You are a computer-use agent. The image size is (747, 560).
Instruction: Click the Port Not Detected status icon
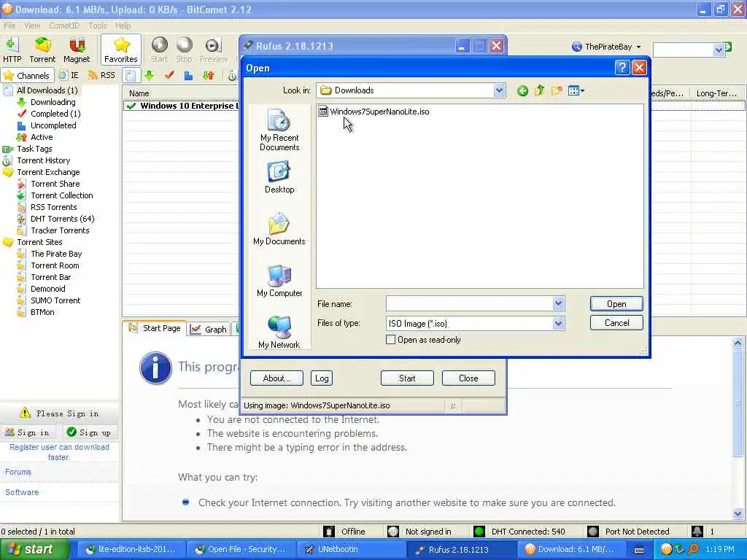(x=592, y=532)
